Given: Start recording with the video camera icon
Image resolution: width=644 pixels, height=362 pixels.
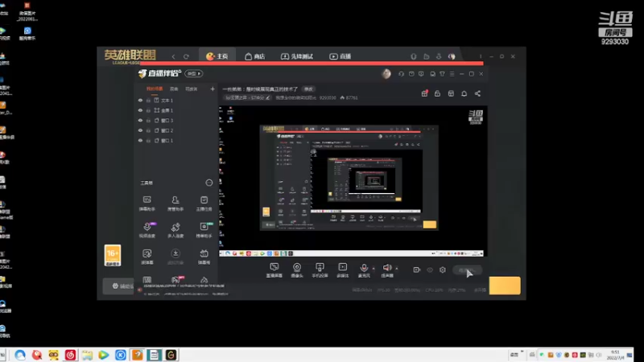Looking at the screenshot, I should click(416, 269).
